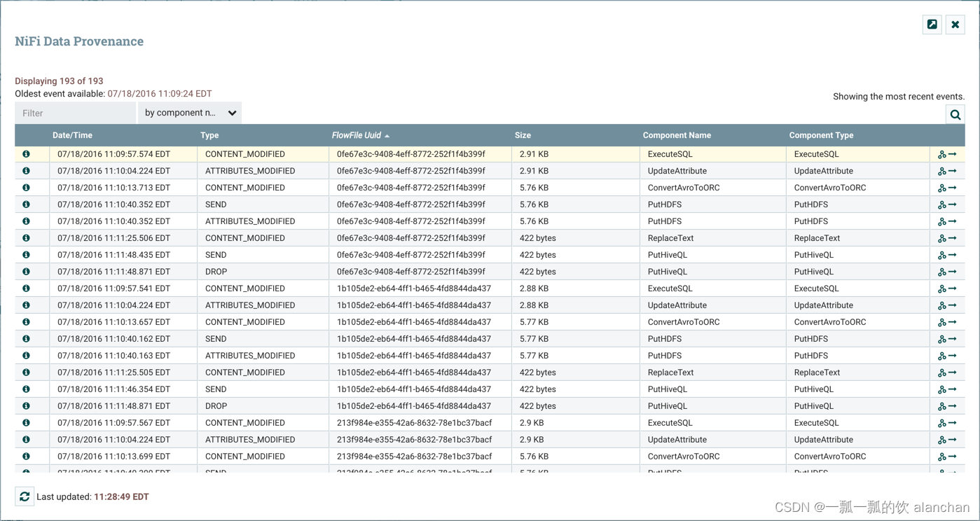Click ReplaceText name in the 11:11:25.506 row
Viewport: 980px width, 521px height.
point(670,238)
